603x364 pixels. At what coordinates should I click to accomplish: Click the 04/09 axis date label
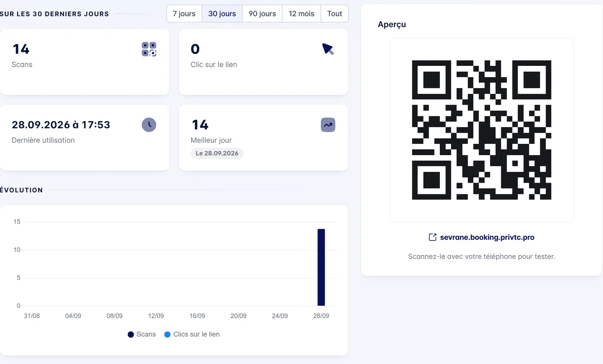(x=73, y=316)
